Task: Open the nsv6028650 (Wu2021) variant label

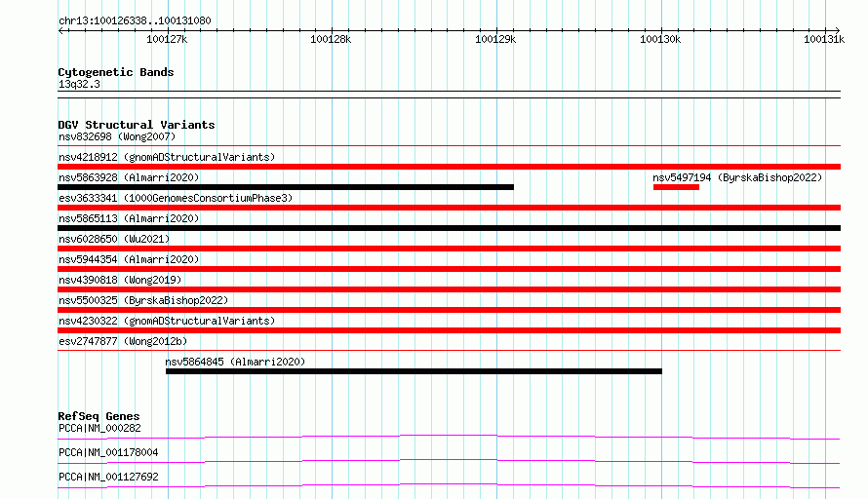Action: [114, 239]
